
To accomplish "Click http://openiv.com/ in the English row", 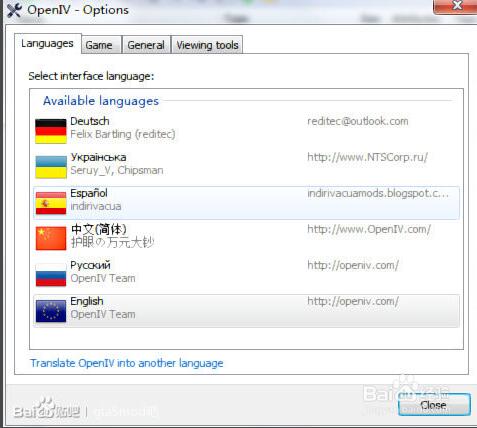I will (x=353, y=301).
